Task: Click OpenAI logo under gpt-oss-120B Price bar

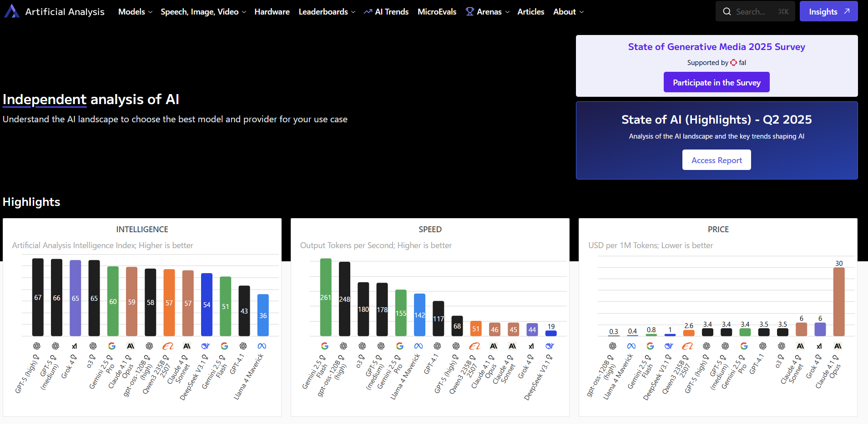Action: (613, 346)
